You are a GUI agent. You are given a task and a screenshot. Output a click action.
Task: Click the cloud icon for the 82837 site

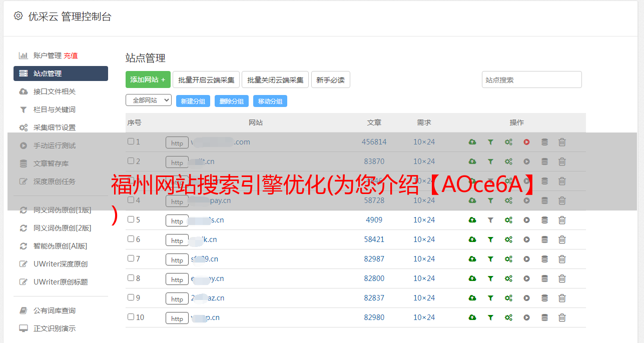click(x=472, y=298)
